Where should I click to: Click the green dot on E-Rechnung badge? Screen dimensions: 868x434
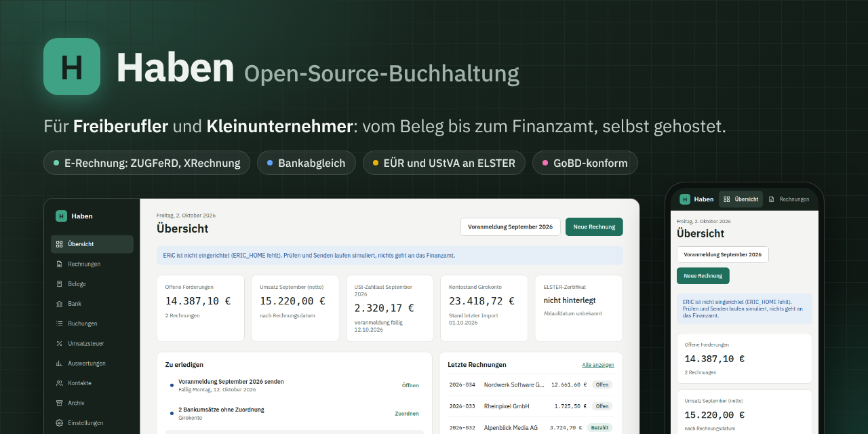pyautogui.click(x=56, y=163)
